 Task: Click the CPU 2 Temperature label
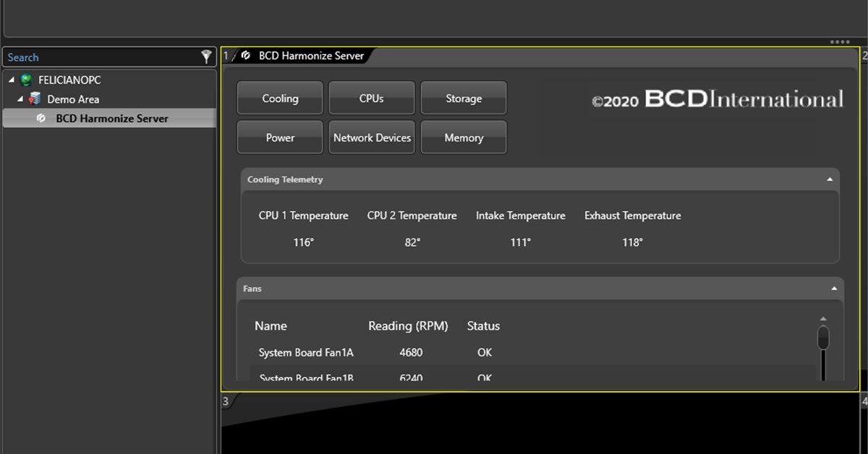pos(412,215)
